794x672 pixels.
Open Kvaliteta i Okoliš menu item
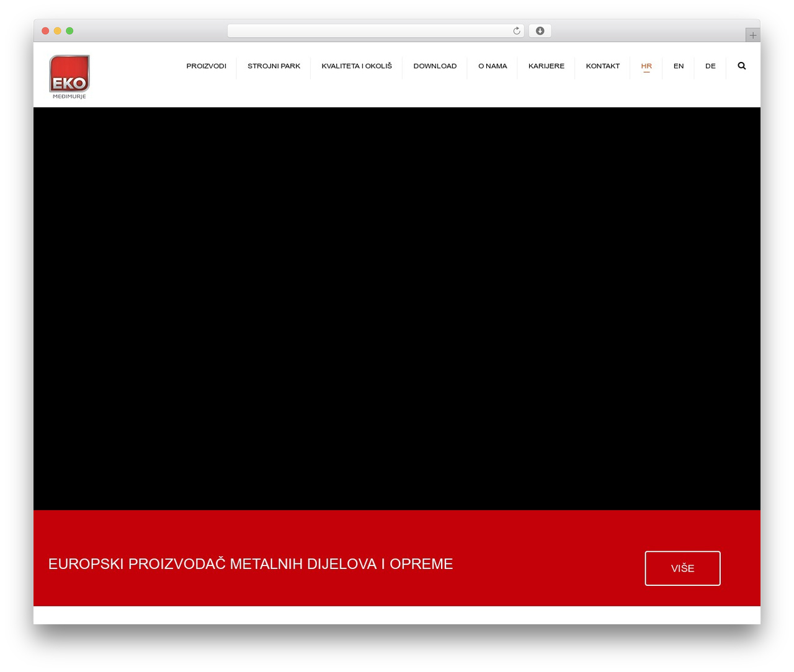click(357, 66)
